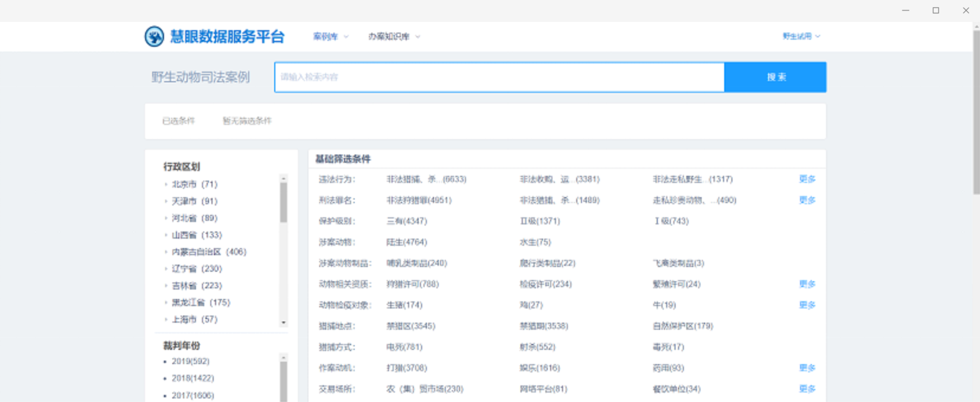This screenshot has width=980, height=402.
Task: Click the 慧眼数据服务平台 logo icon
Action: (154, 37)
